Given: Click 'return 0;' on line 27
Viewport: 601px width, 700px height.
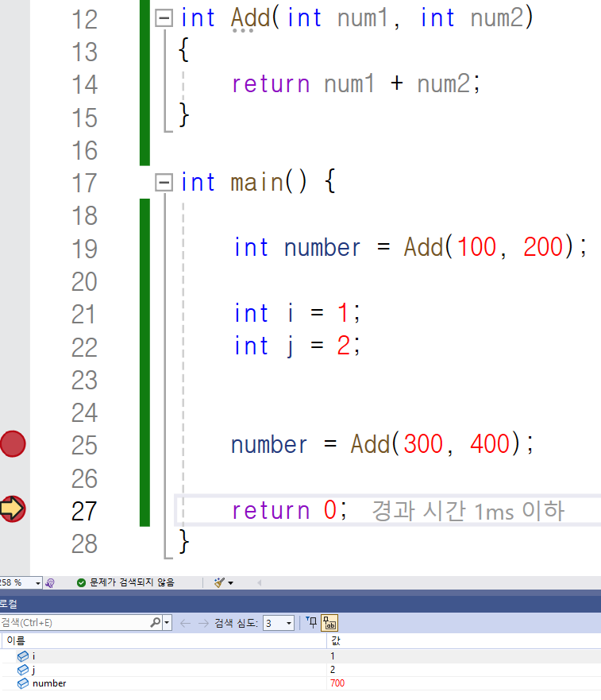Looking at the screenshot, I should [289, 510].
